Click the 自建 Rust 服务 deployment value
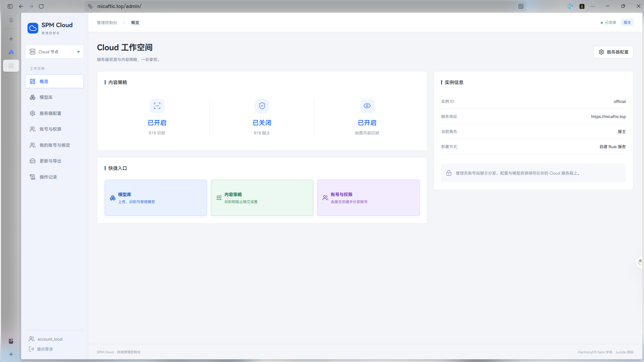644x362 pixels. point(612,147)
